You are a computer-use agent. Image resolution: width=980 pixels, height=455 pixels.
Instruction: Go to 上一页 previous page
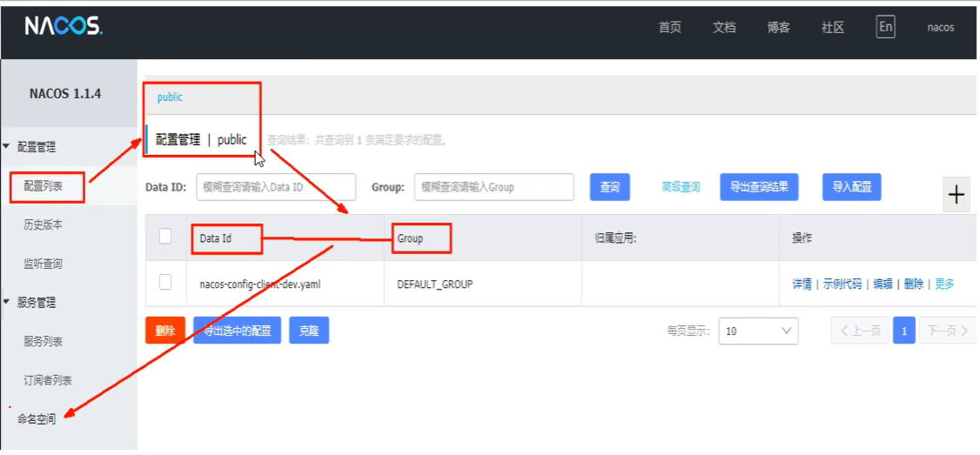860,331
